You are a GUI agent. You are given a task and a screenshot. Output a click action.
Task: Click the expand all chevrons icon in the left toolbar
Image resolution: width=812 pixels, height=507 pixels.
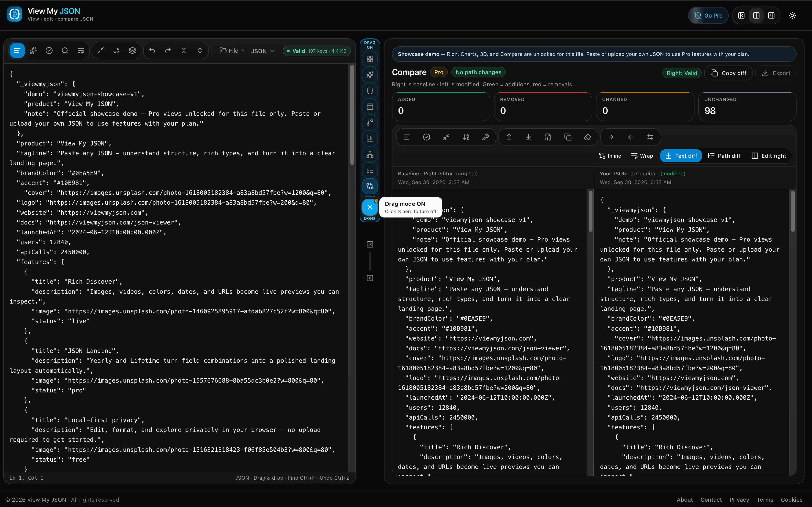(x=200, y=51)
